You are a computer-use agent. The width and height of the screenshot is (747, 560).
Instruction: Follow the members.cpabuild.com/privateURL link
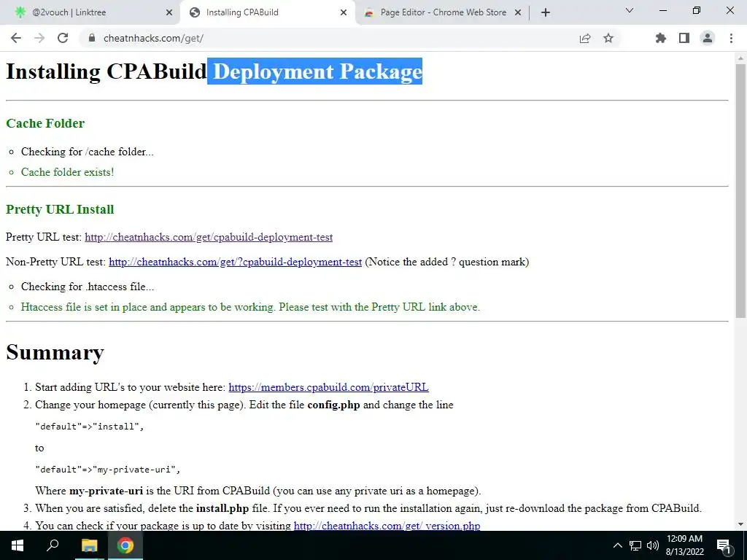[329, 387]
